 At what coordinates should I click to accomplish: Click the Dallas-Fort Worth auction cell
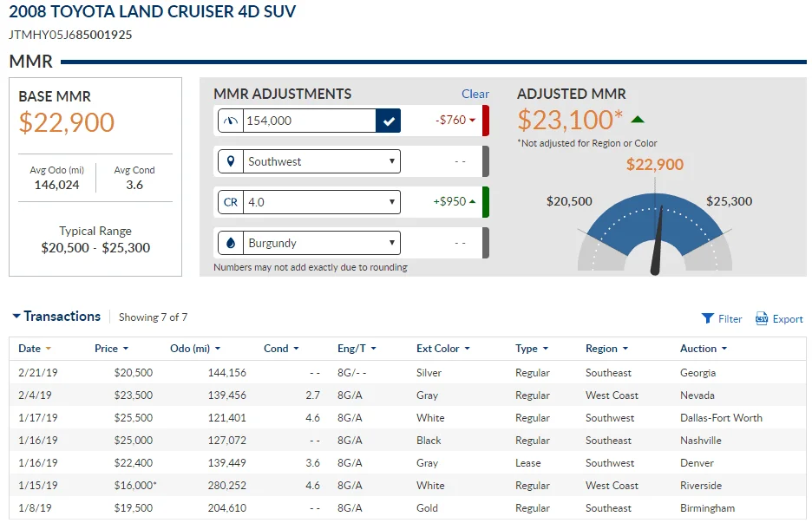point(721,418)
